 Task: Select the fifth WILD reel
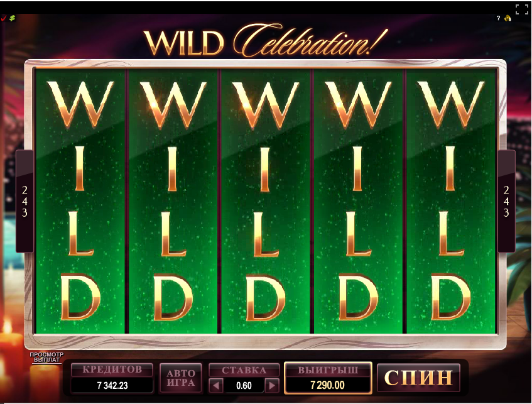(450, 201)
